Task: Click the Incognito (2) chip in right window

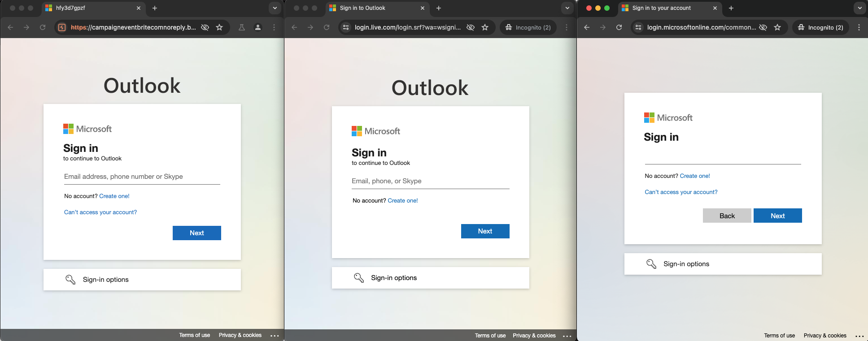Action: tap(821, 27)
